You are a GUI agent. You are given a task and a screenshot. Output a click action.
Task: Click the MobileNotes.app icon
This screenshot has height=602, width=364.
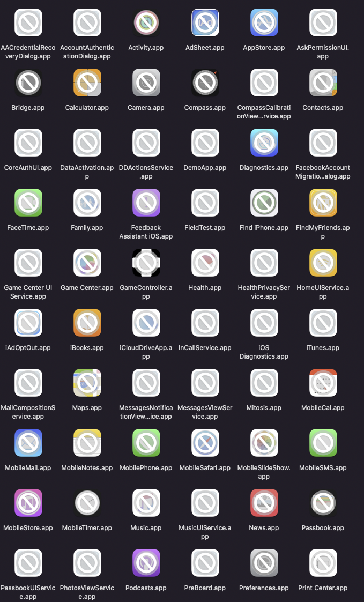click(87, 443)
